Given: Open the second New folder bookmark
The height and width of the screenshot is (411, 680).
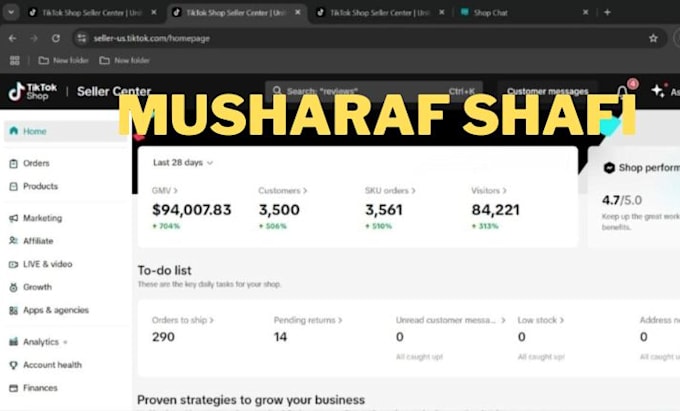Looking at the screenshot, I should [x=124, y=60].
